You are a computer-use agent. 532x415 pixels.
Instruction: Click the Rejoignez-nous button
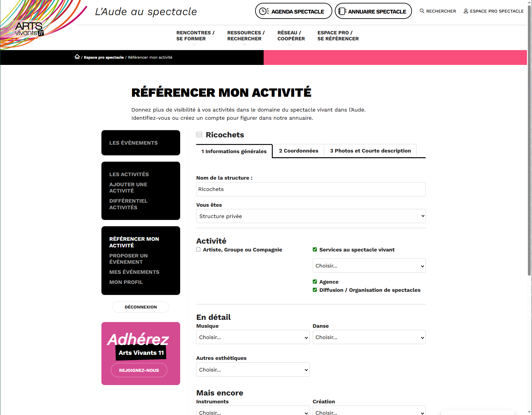[x=139, y=370]
